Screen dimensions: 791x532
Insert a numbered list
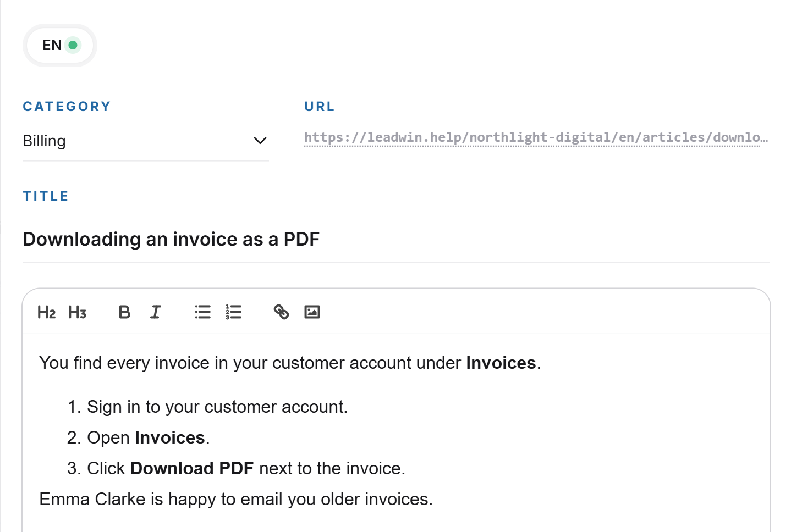pyautogui.click(x=233, y=312)
